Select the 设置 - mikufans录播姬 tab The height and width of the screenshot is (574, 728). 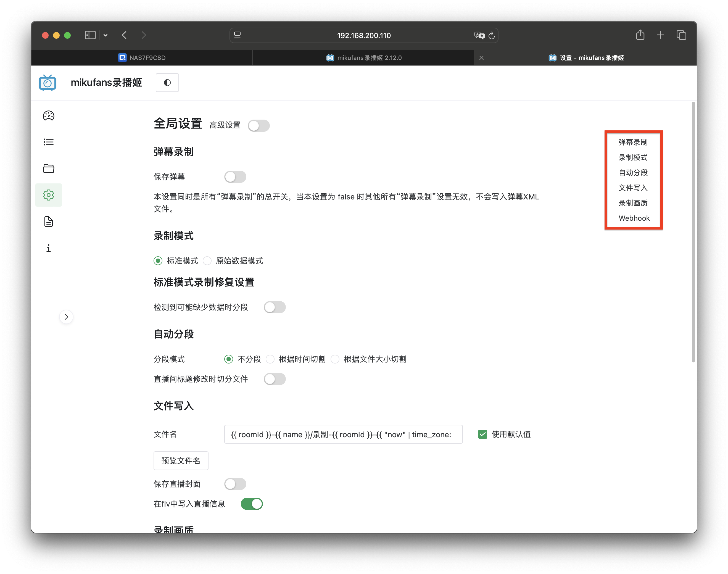tap(586, 57)
